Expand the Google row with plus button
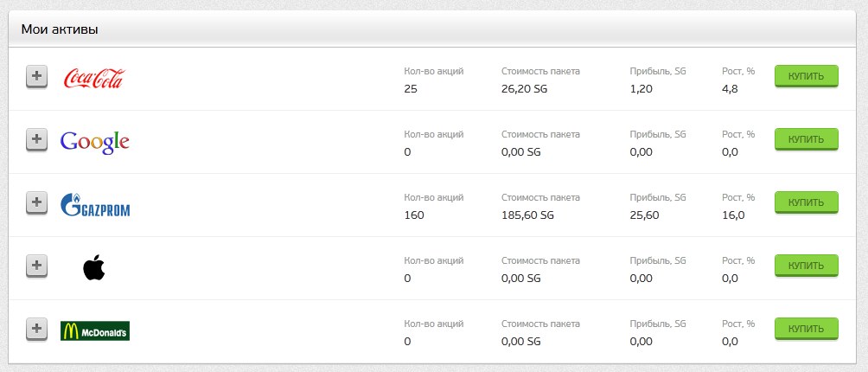Image resolution: width=868 pixels, height=372 pixels. [x=36, y=139]
